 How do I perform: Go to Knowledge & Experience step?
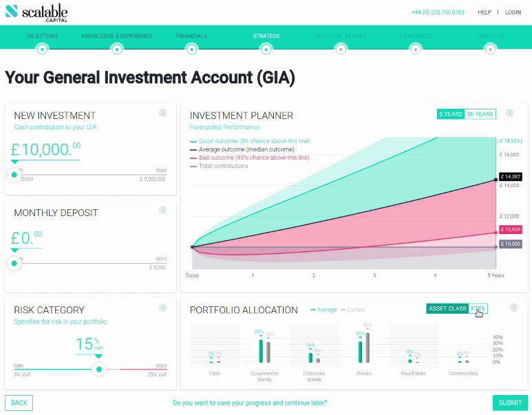pos(116,36)
